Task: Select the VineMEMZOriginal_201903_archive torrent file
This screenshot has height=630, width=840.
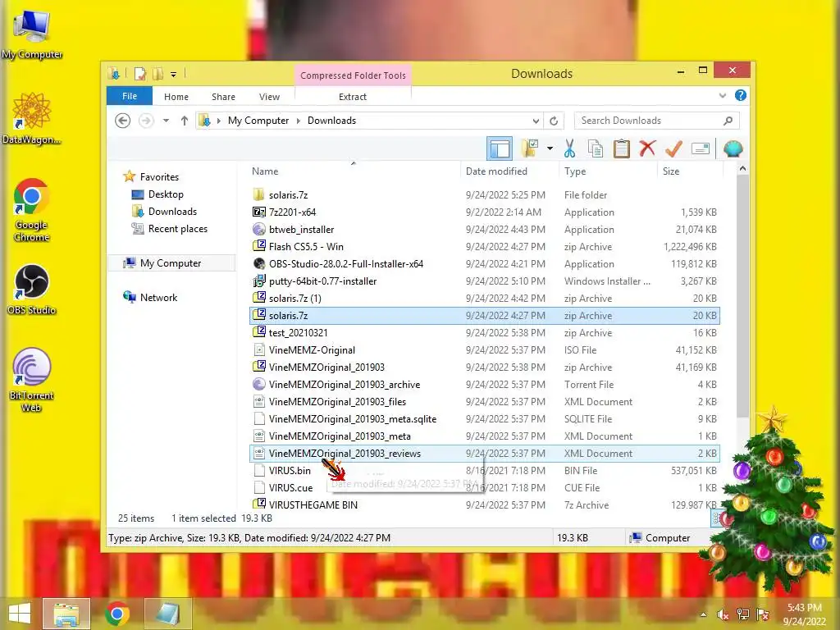Action: tap(485, 384)
